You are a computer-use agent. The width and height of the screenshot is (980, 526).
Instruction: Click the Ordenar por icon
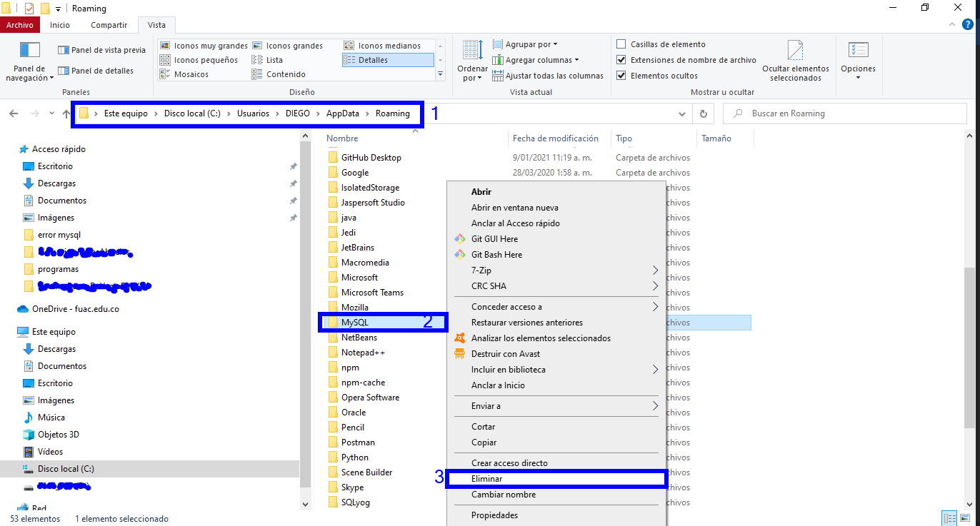click(x=471, y=51)
